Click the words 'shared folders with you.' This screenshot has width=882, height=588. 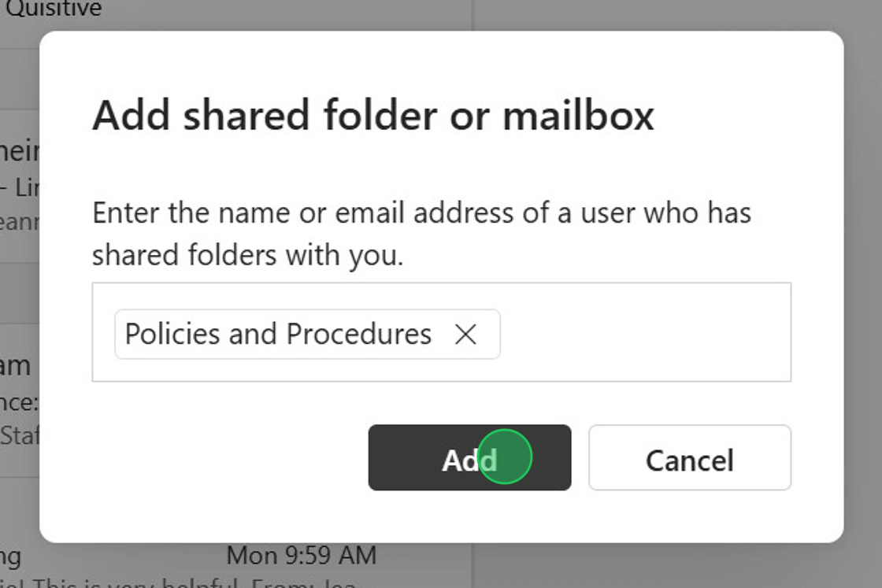click(x=247, y=255)
